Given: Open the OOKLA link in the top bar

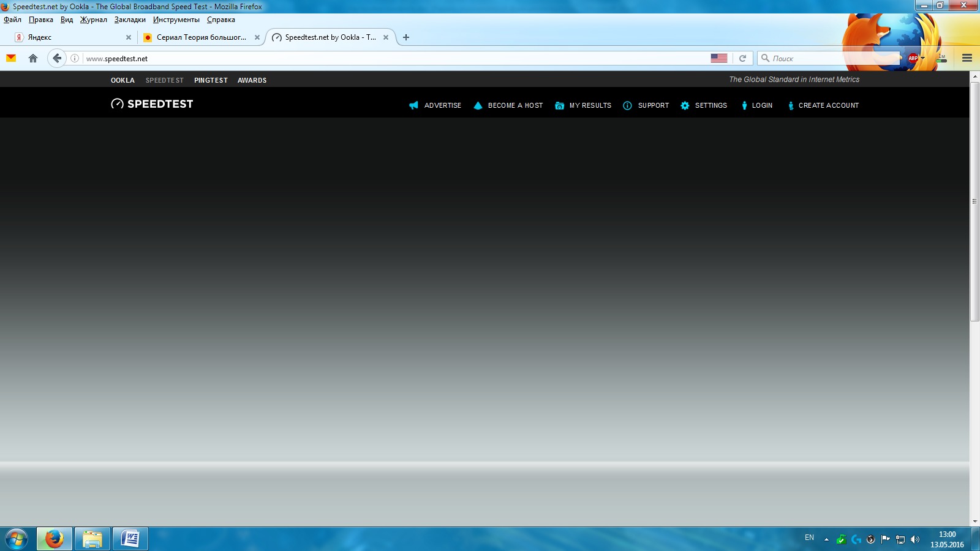Looking at the screenshot, I should 123,80.
